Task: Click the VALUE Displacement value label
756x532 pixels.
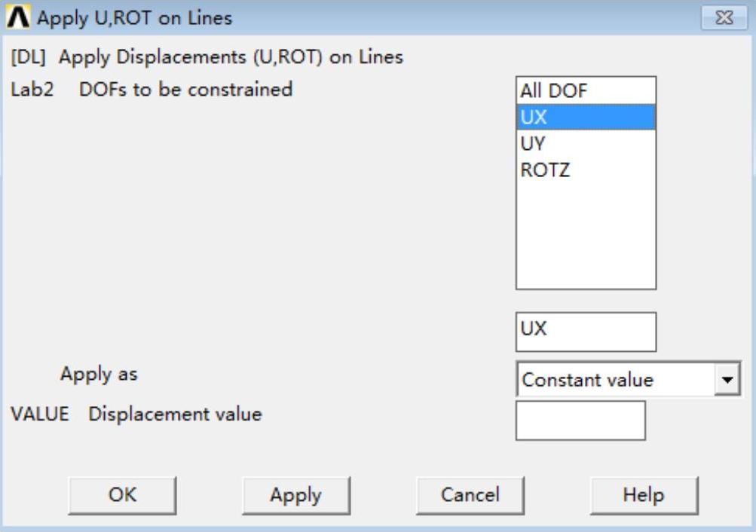Action: (136, 414)
